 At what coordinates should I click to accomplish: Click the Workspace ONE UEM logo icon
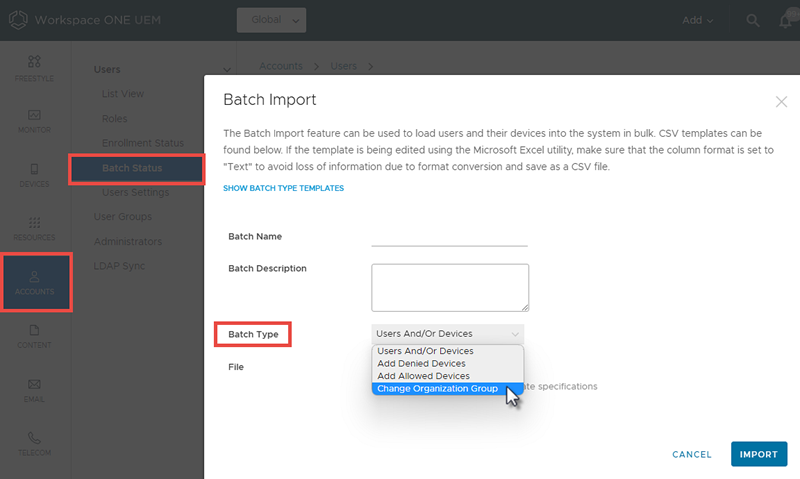click(x=18, y=20)
